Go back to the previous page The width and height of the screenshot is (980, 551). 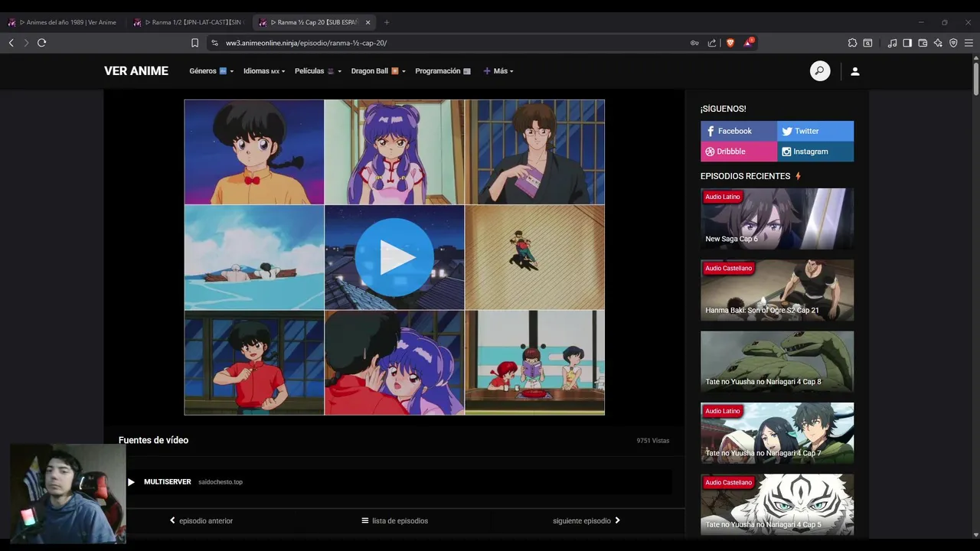pyautogui.click(x=11, y=43)
